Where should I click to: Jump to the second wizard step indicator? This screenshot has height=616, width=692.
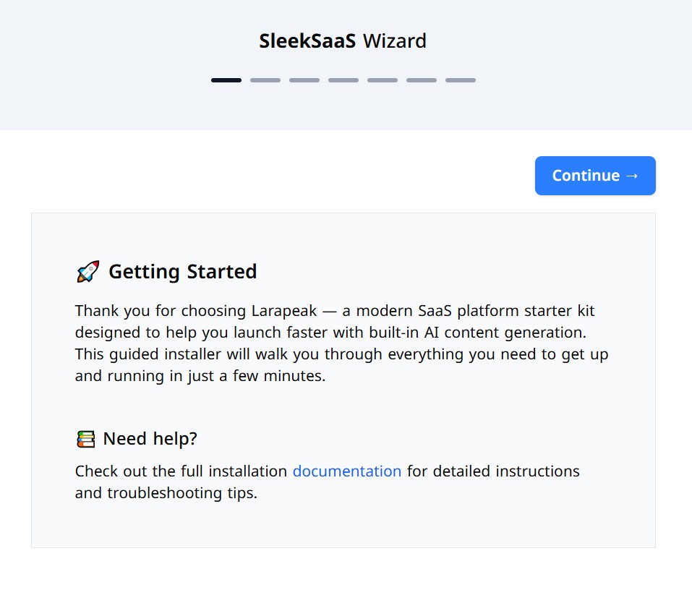(265, 80)
